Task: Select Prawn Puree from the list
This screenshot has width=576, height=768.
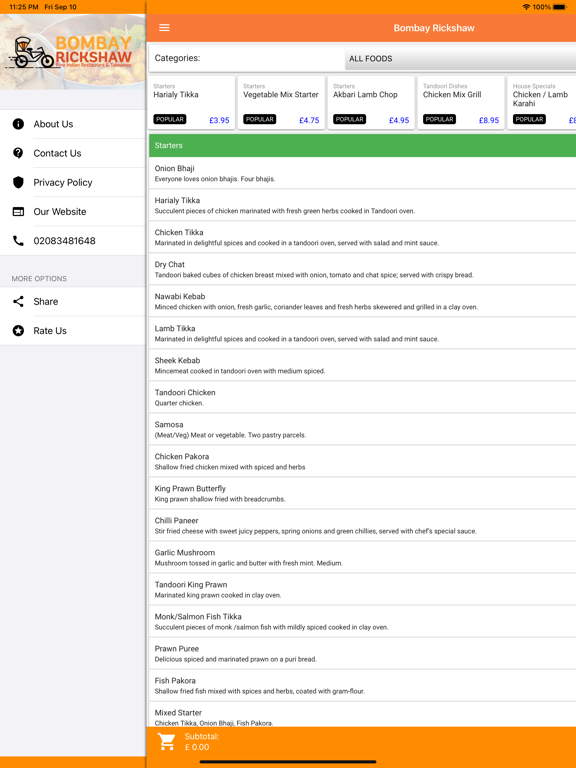Action: click(362, 653)
